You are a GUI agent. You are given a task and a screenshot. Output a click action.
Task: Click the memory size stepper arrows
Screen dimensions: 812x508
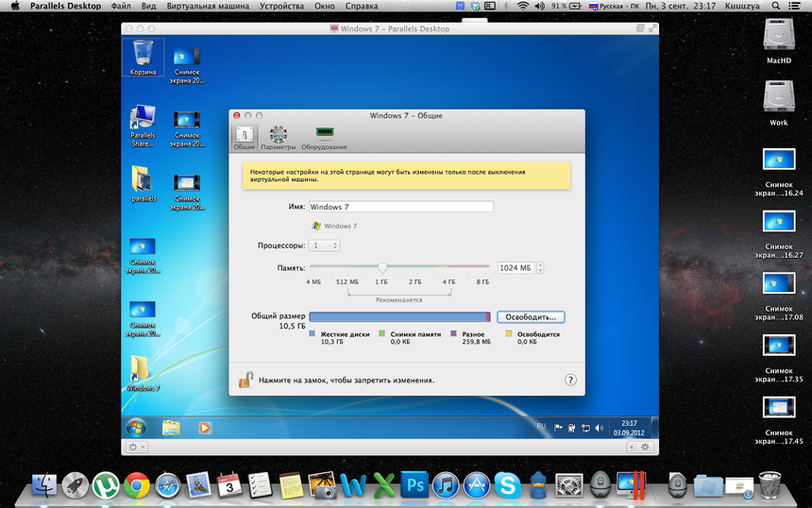pos(540,268)
